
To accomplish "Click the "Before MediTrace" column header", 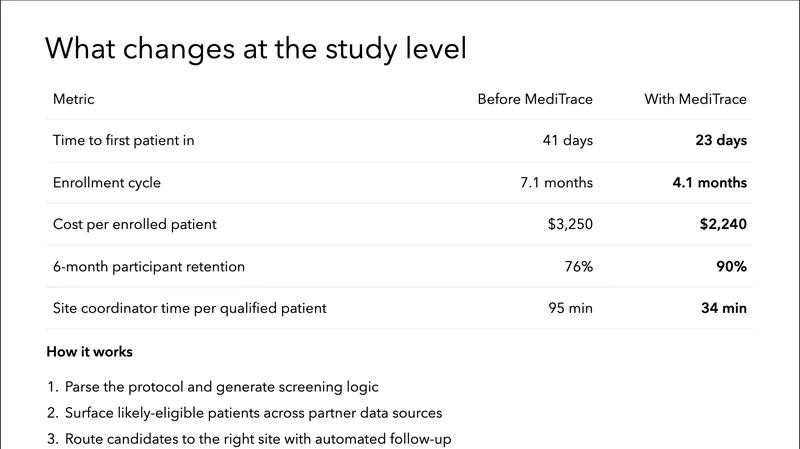I will (535, 99).
